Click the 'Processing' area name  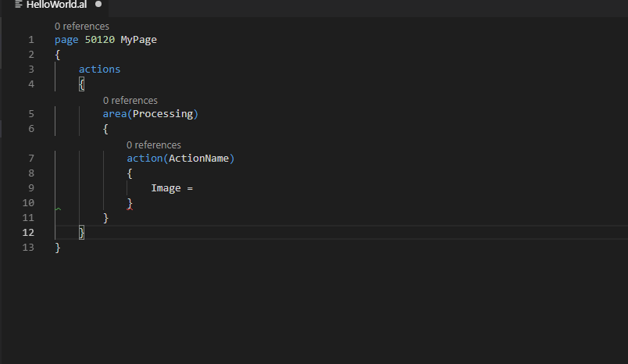[162, 114]
